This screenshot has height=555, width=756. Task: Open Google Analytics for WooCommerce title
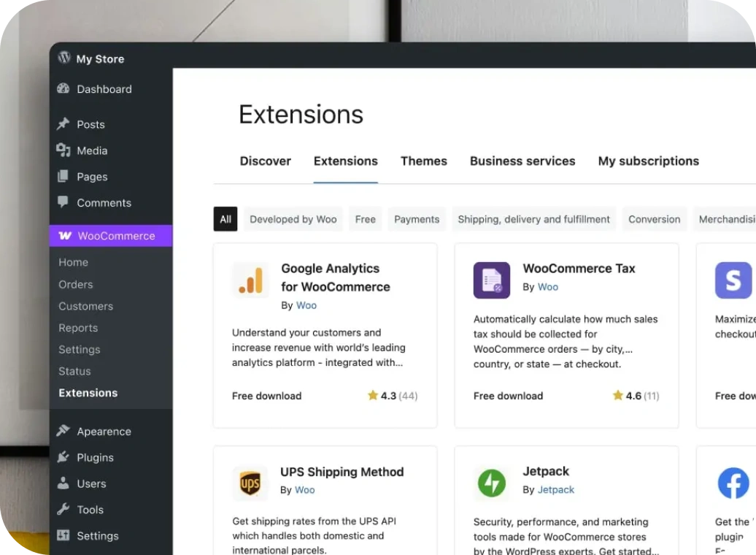point(336,277)
